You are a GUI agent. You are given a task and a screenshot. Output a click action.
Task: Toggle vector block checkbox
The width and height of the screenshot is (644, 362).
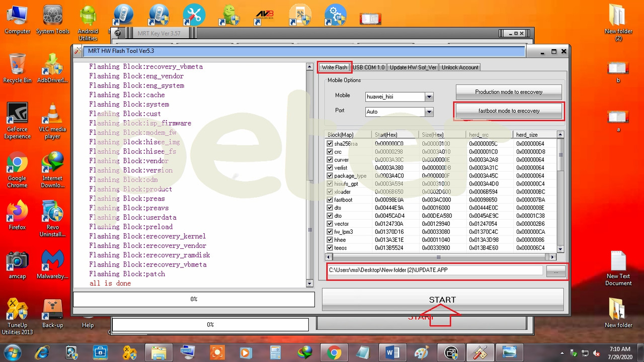click(330, 224)
